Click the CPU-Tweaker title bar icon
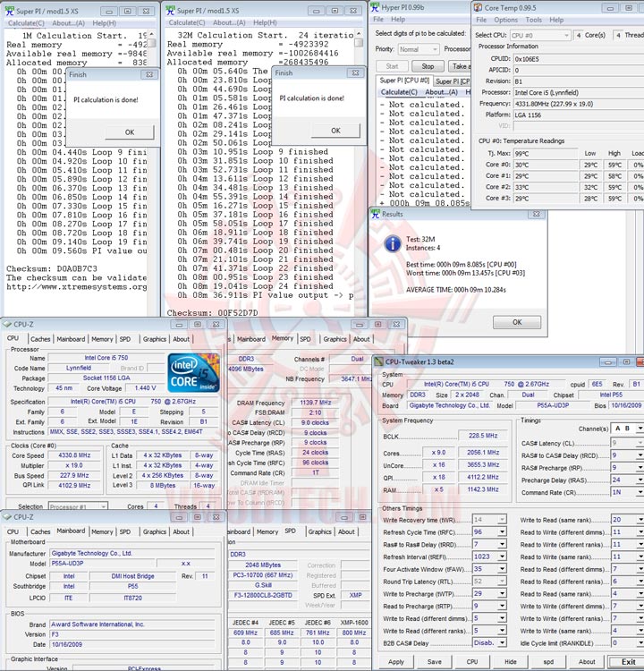The image size is (644, 671). (378, 361)
